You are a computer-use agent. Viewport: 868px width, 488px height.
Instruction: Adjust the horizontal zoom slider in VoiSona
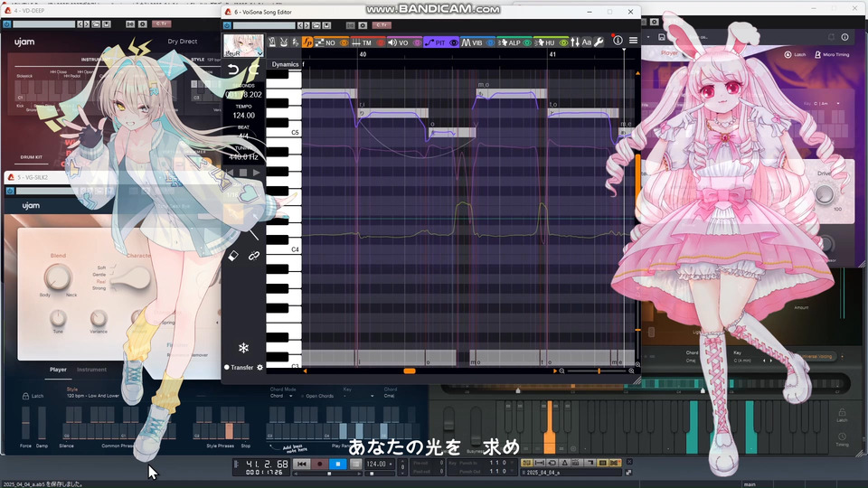point(599,371)
